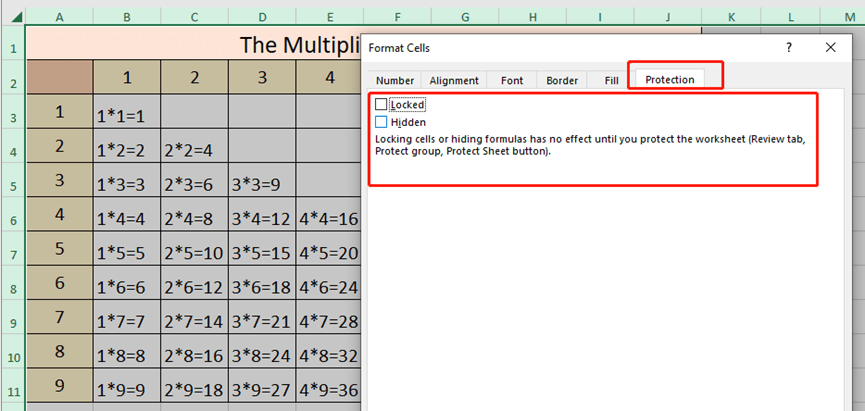Enable the Locked checkbox
Viewport: 865px width, 411px height.
[381, 104]
